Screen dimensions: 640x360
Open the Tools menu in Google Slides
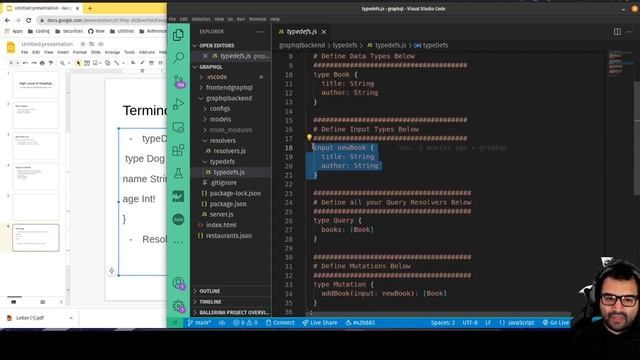(129, 52)
